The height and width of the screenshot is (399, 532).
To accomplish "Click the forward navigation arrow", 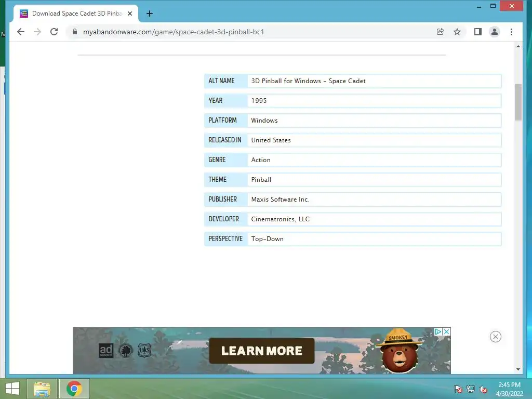I will (x=37, y=32).
